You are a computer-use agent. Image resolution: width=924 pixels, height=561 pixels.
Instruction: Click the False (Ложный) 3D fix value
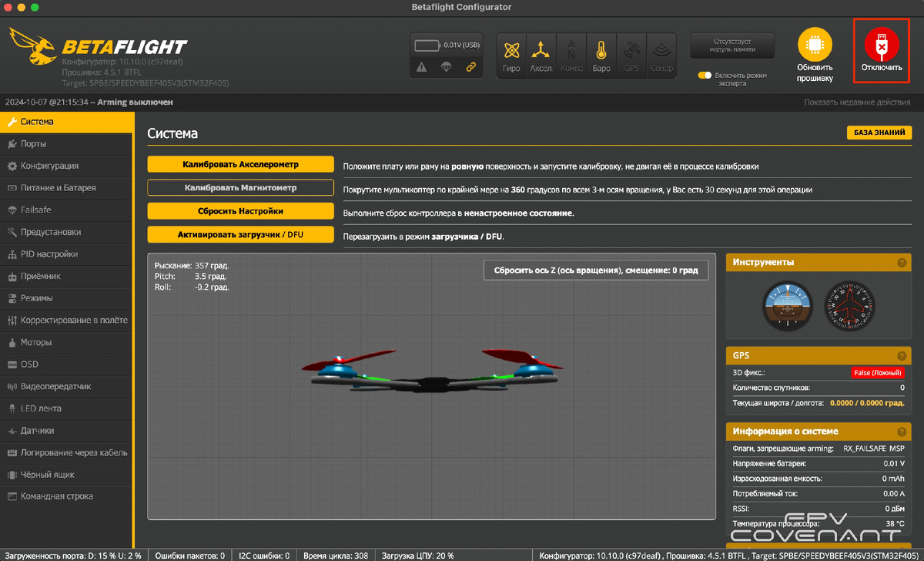click(x=878, y=372)
